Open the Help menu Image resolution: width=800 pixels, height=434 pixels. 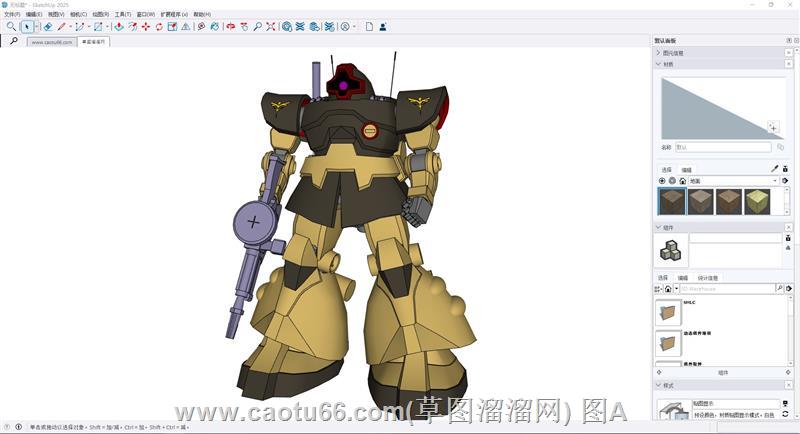(202, 14)
